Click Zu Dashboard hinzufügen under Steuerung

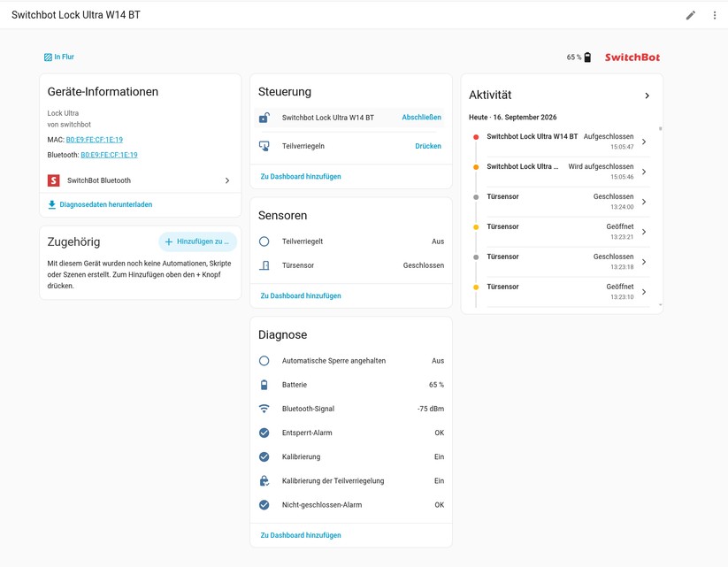pos(301,176)
